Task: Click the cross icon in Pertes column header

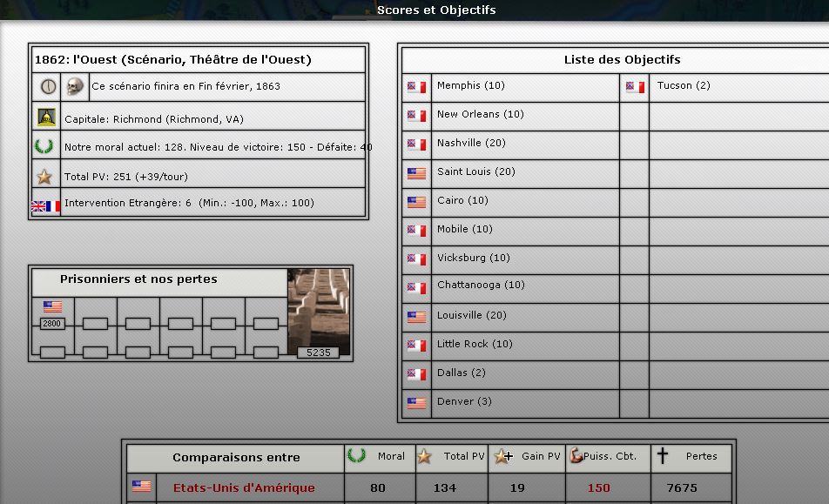Action: (663, 455)
